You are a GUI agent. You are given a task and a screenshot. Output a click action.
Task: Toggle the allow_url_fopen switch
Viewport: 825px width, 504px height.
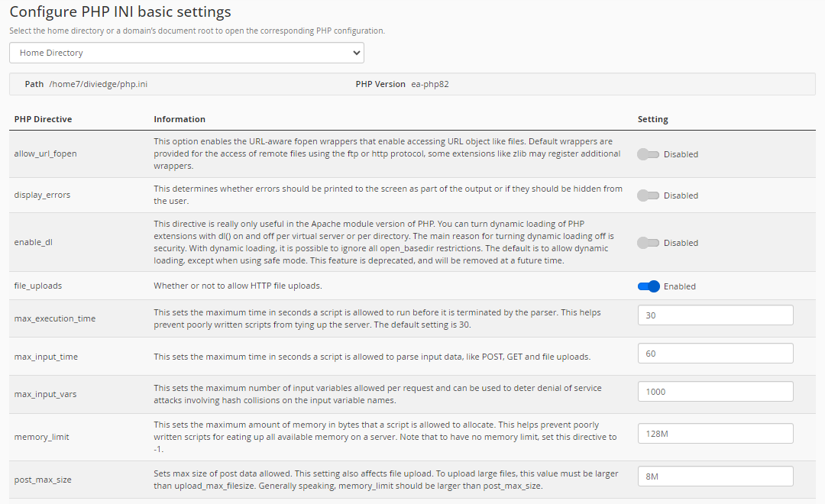pos(648,154)
